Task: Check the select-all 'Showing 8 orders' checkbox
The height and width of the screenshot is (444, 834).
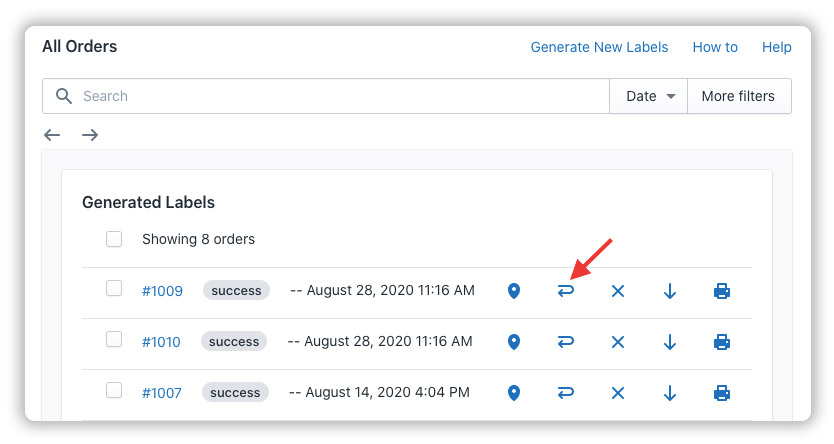Action: click(114, 239)
